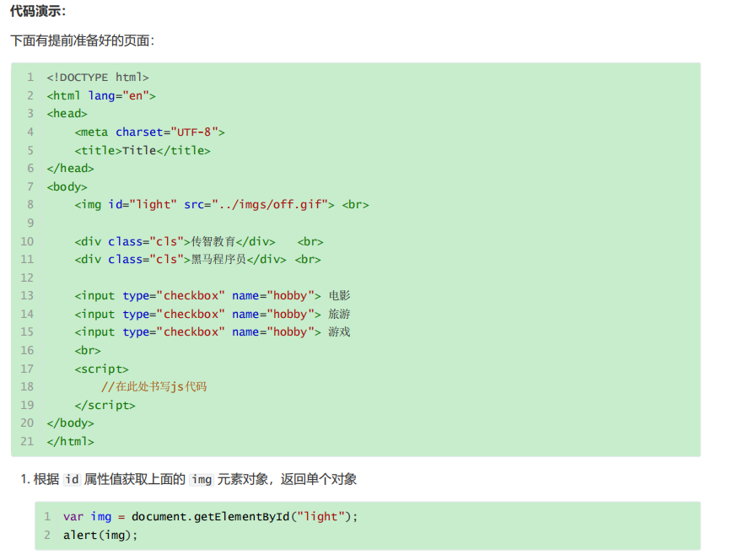The height and width of the screenshot is (560, 754).
Task: Click the '<br>' after the img tag
Action: [x=355, y=205]
